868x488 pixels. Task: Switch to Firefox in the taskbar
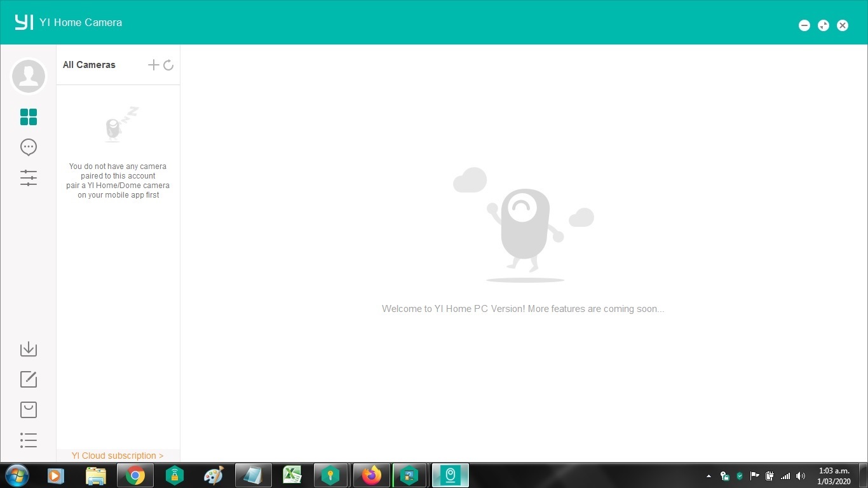point(371,475)
